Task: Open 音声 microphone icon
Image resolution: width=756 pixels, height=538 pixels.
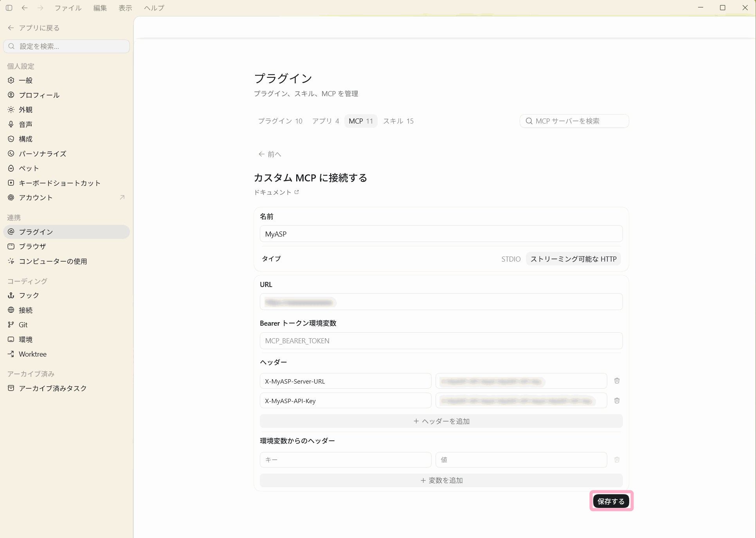Action: point(11,124)
